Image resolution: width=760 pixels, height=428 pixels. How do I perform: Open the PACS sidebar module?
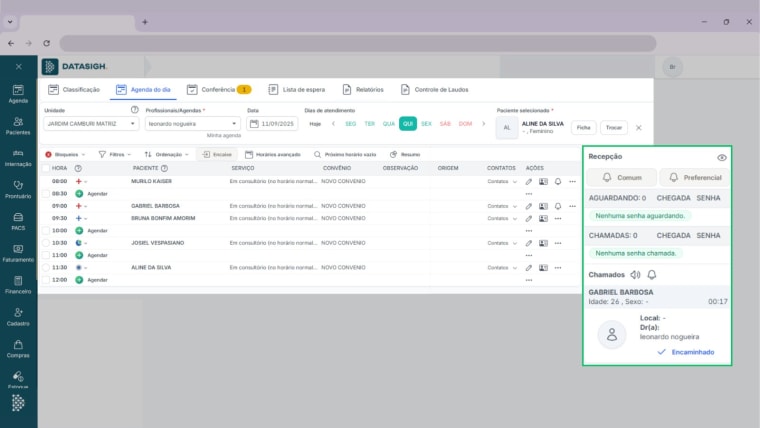click(x=18, y=222)
